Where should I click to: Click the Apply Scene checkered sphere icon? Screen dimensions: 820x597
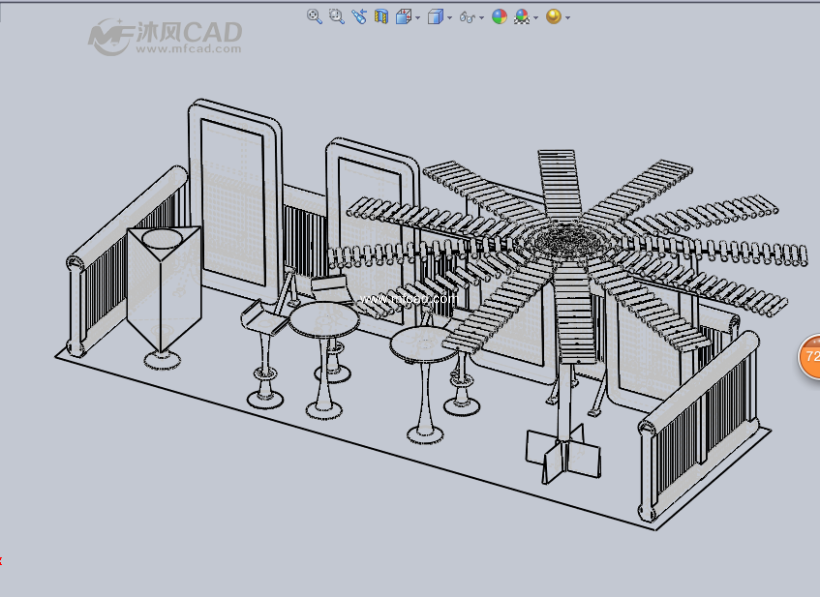521,15
